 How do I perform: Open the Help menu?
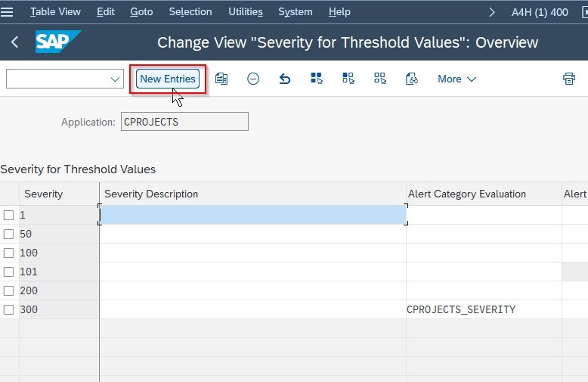[339, 12]
